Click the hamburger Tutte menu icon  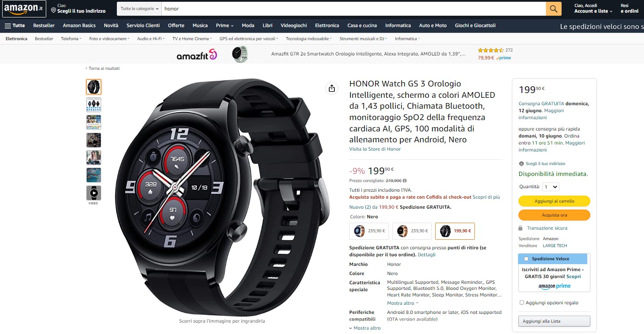(7, 26)
